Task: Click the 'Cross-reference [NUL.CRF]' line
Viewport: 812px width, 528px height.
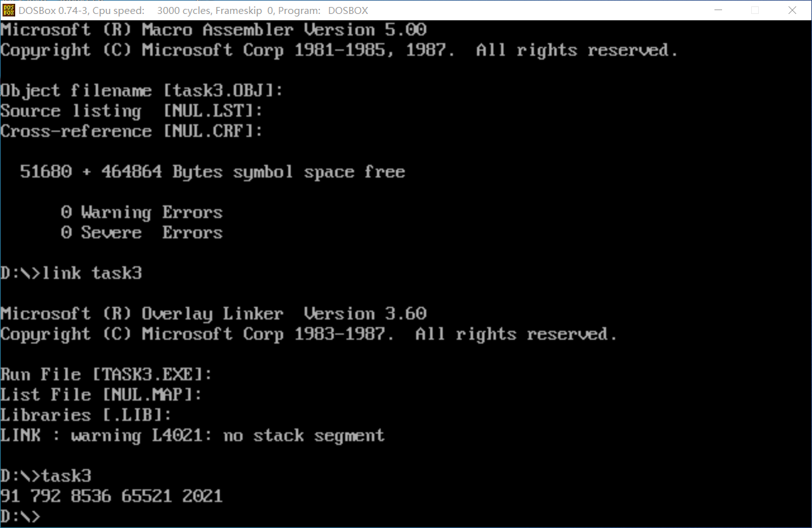Action: [x=131, y=131]
